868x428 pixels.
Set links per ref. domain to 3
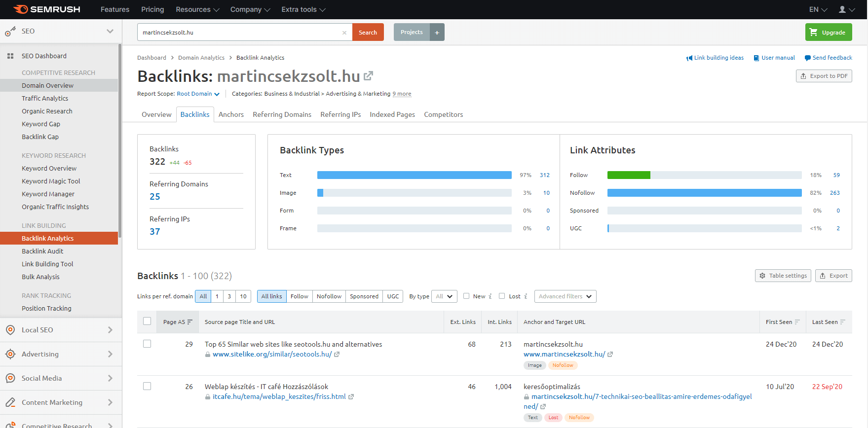pos(229,296)
